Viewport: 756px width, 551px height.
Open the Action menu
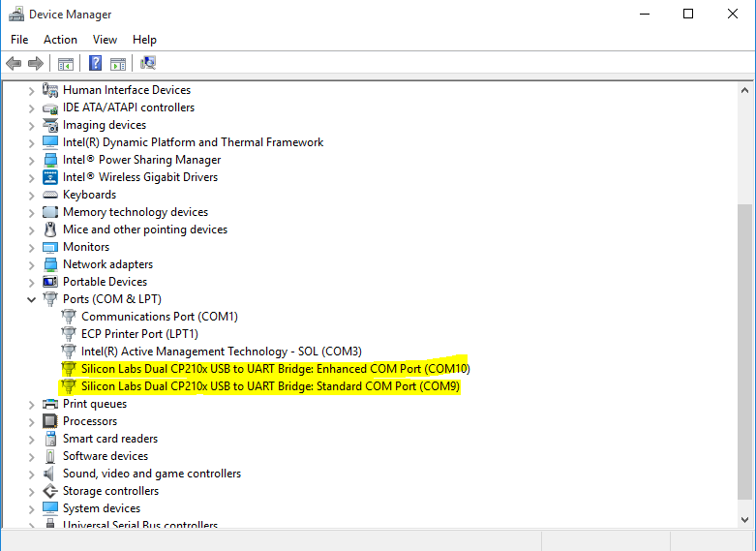(x=60, y=40)
